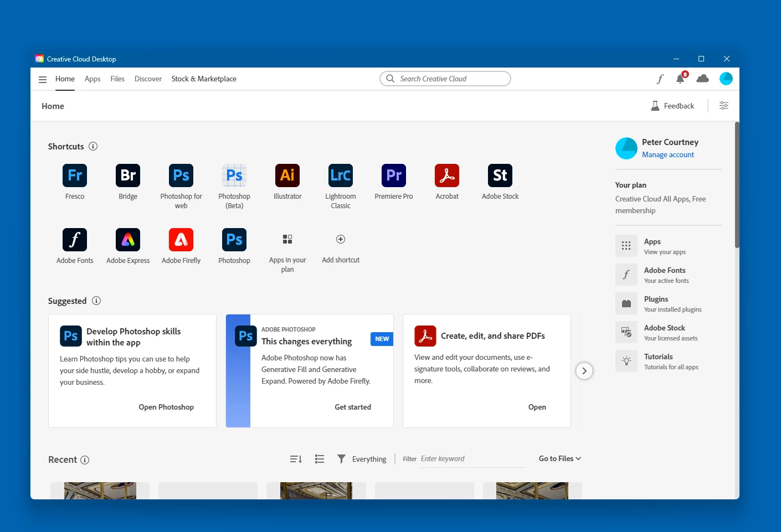Launch Adobe Express from shortcuts
This screenshot has width=781, height=532.
(128, 240)
